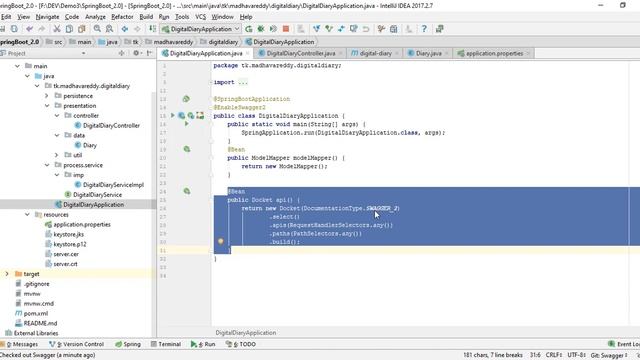Expand the target folder
The image size is (640, 360).
[x=7, y=274]
